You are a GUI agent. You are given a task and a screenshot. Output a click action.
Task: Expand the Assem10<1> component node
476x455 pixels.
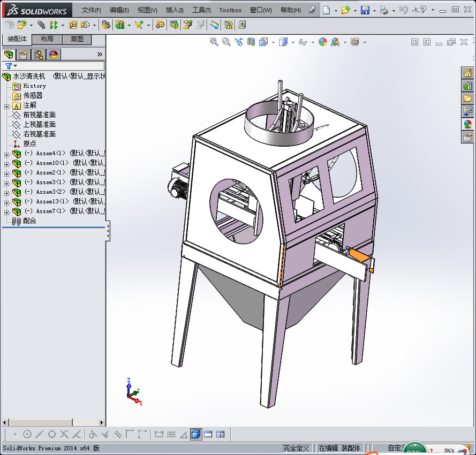click(x=6, y=164)
